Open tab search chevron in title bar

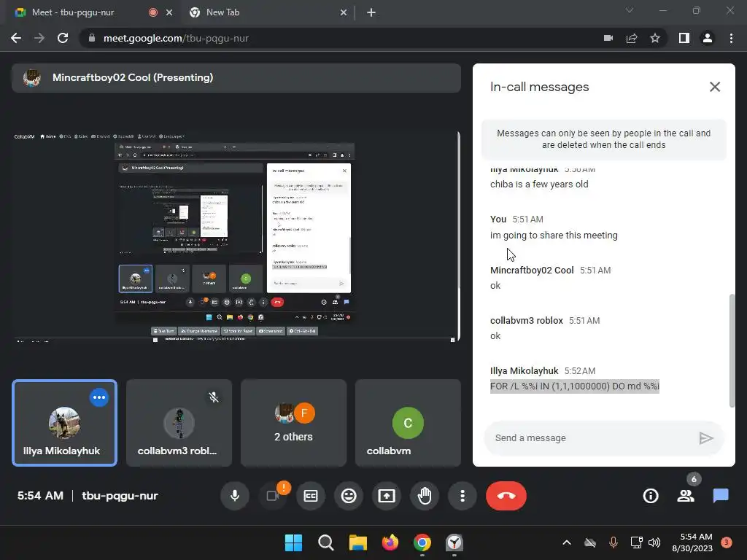tap(630, 10)
